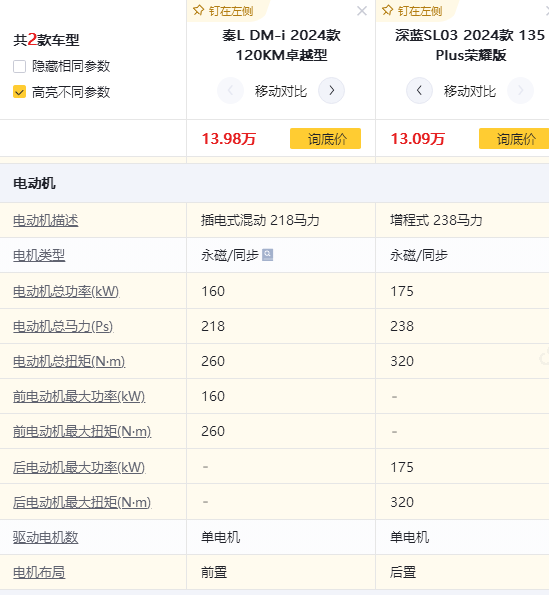Move 秦L DM-i column right
The height and width of the screenshot is (595, 549).
coord(331,91)
